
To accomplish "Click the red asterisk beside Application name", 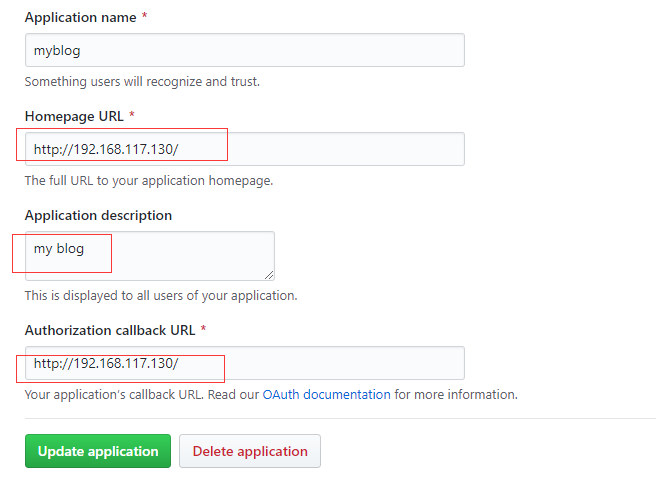I will pyautogui.click(x=144, y=16).
